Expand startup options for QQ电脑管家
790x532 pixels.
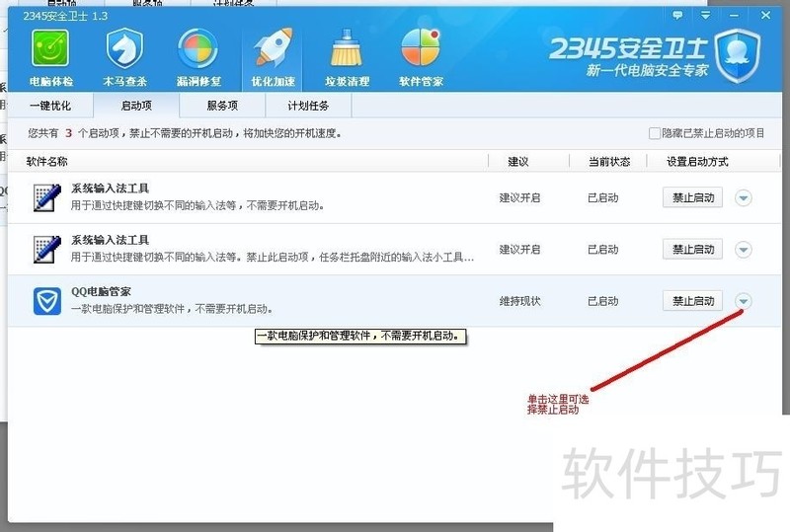(744, 301)
